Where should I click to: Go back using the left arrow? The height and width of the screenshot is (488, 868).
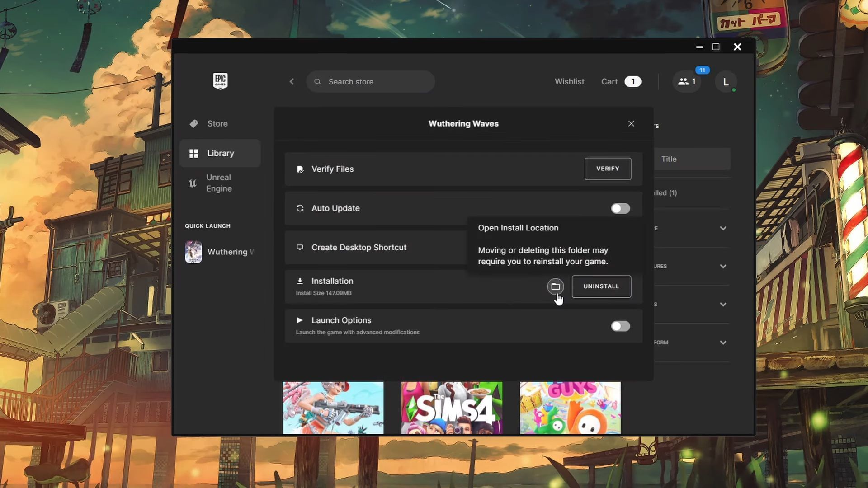pyautogui.click(x=292, y=81)
